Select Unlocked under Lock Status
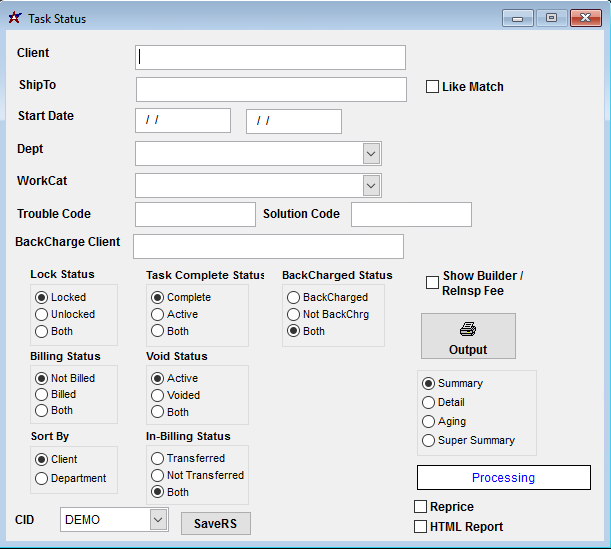 tap(41, 314)
